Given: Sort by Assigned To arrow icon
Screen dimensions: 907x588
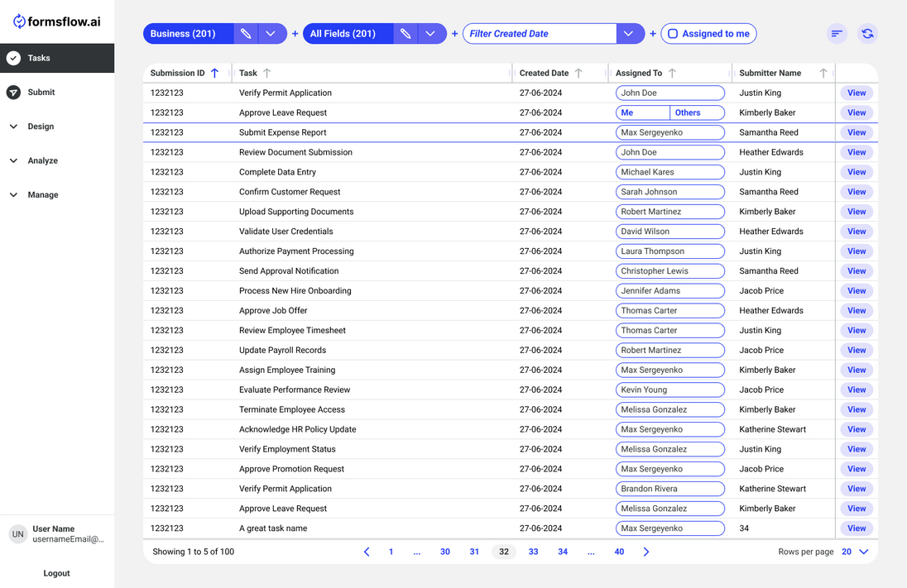Looking at the screenshot, I should click(672, 73).
